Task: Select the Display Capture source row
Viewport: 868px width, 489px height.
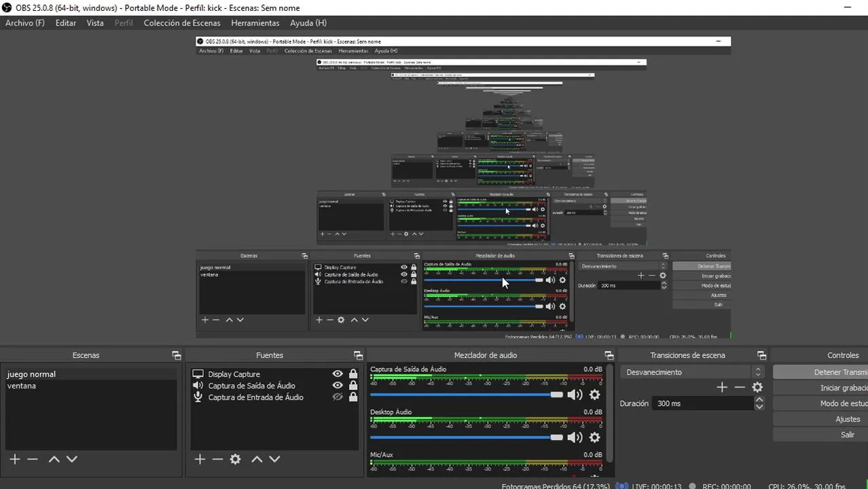Action: click(x=274, y=374)
